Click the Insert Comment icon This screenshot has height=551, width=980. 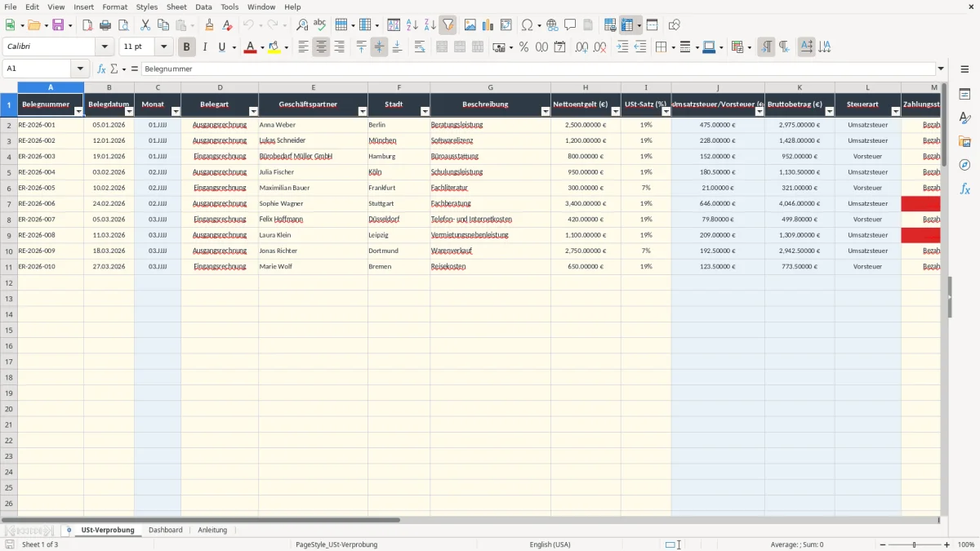(x=570, y=25)
